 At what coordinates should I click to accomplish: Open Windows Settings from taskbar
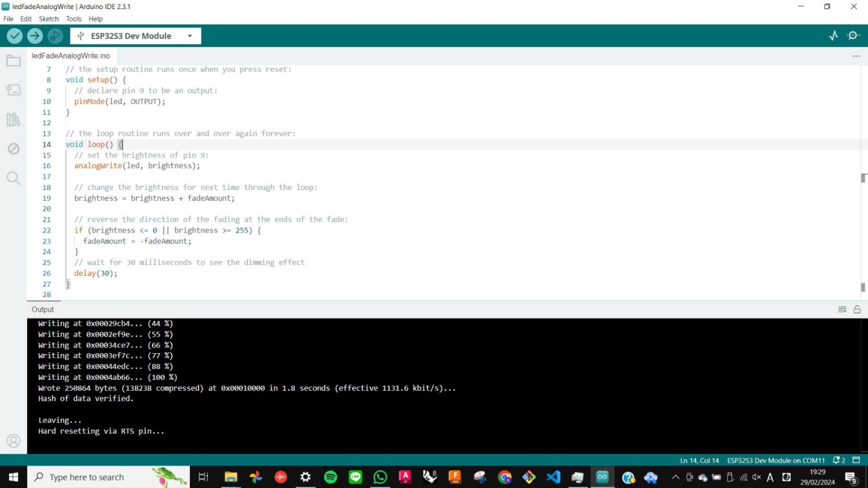[x=305, y=477]
